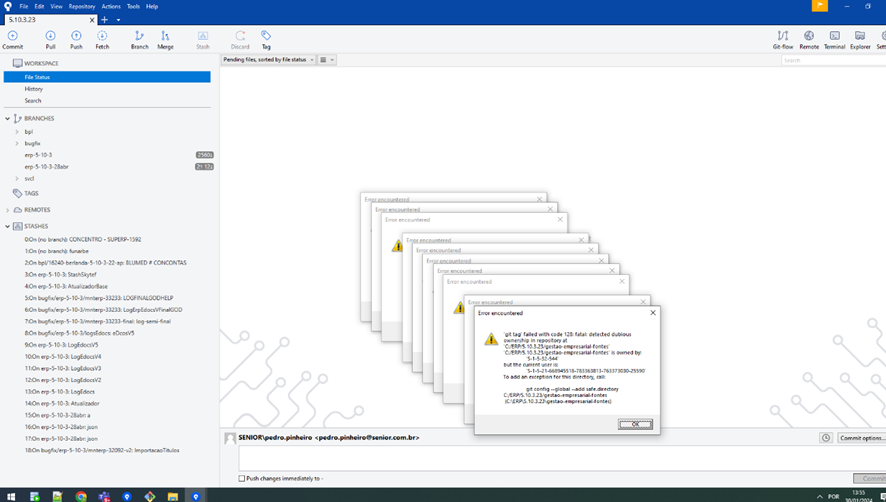Open the Help menu
886x502 pixels.
(x=152, y=6)
